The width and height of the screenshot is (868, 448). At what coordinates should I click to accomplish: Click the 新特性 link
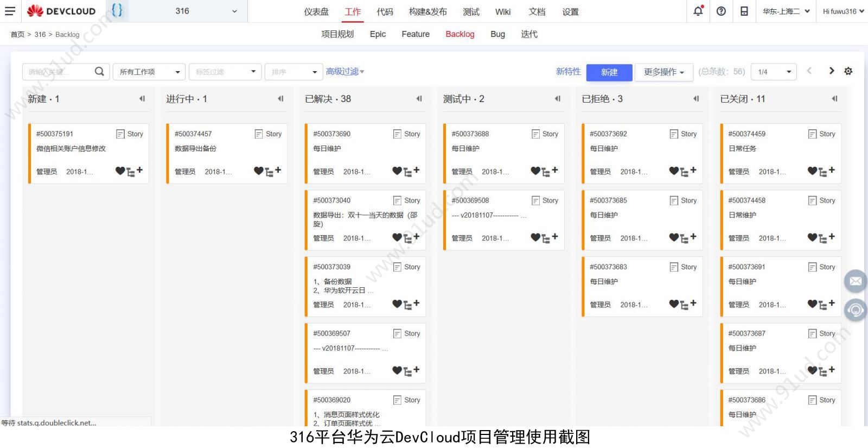point(568,71)
